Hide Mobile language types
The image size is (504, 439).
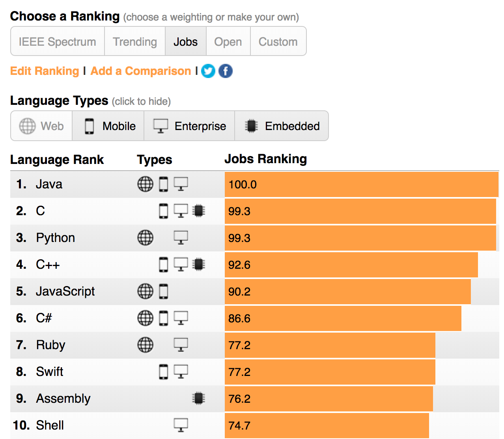108,126
